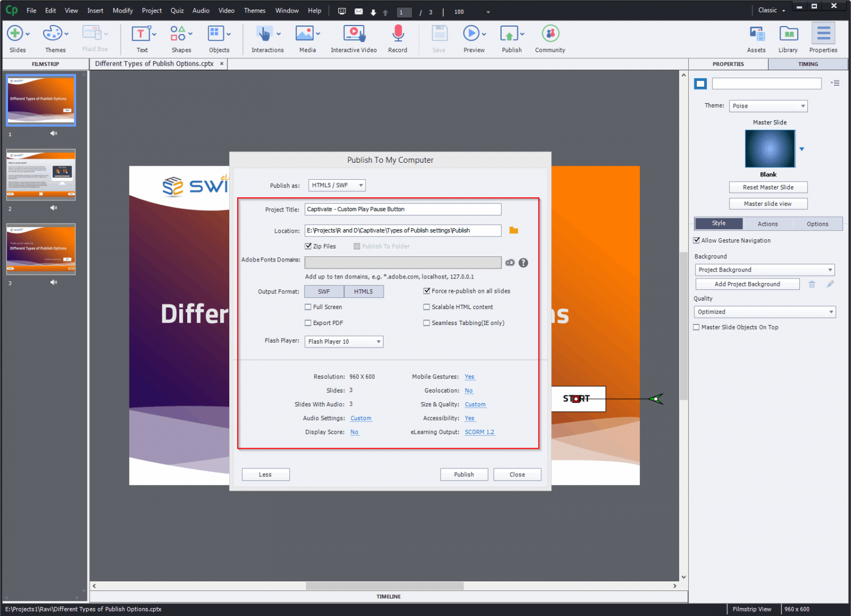Click the slide notes icon in menu bar

(x=342, y=11)
